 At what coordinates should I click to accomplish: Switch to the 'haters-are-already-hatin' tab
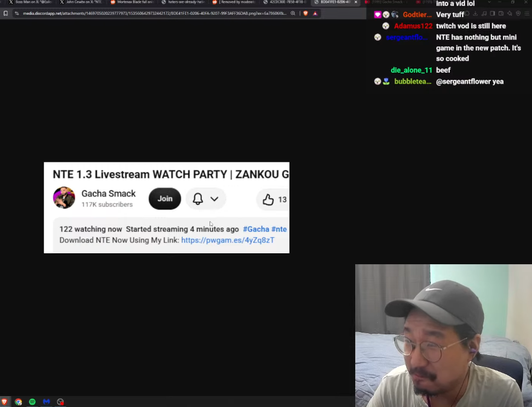click(183, 2)
